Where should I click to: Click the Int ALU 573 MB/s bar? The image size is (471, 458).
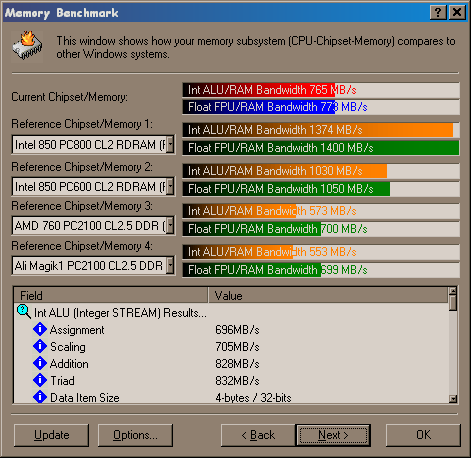coord(321,211)
